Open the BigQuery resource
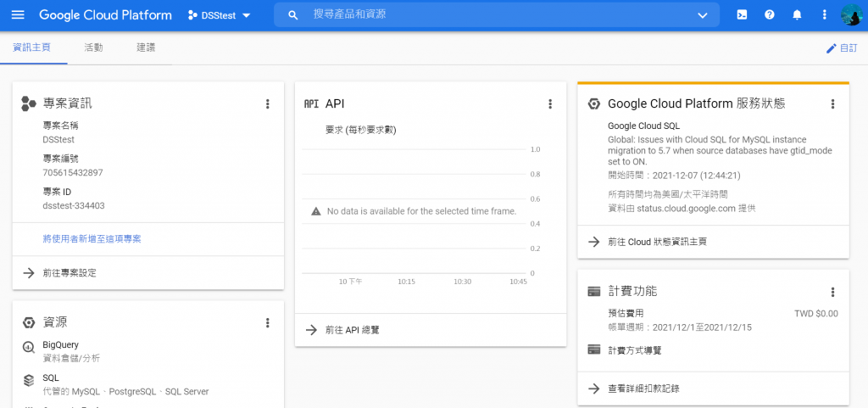This screenshot has width=868, height=408. pos(61,345)
